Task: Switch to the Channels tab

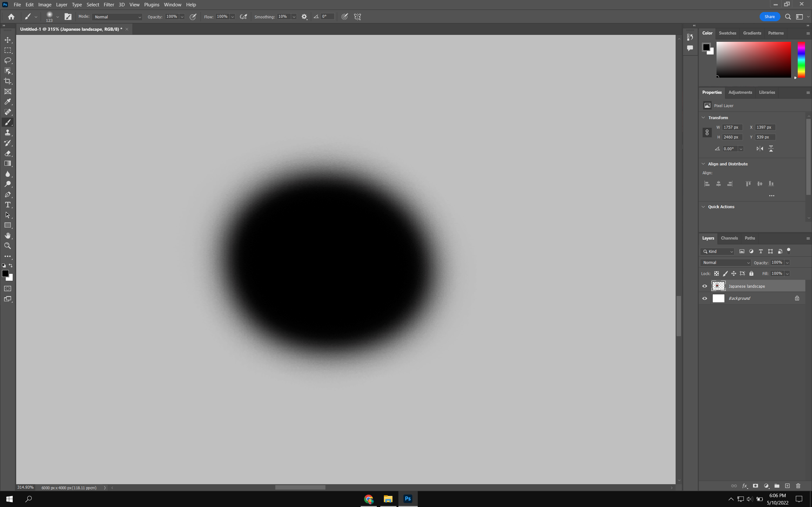Action: (x=729, y=238)
